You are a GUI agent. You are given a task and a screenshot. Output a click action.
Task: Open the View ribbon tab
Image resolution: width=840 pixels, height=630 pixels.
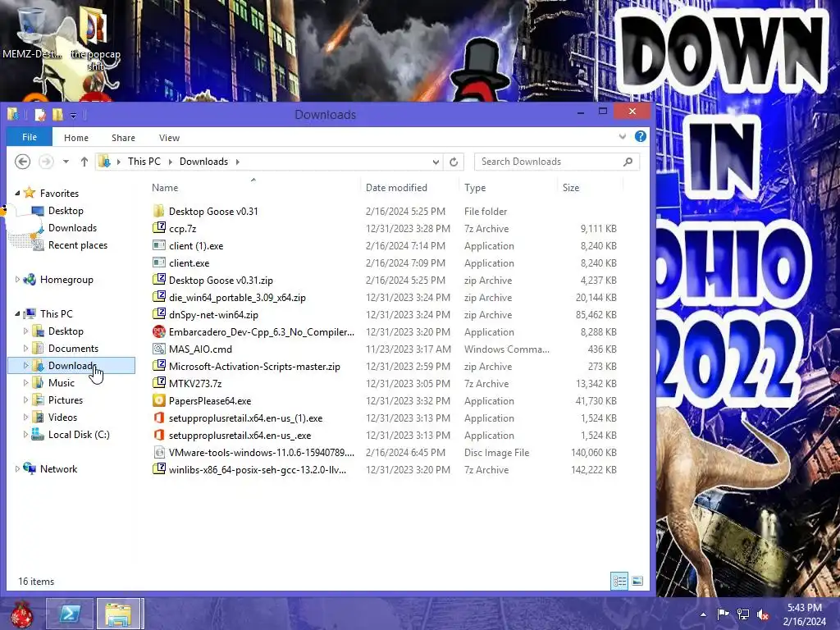tap(169, 138)
